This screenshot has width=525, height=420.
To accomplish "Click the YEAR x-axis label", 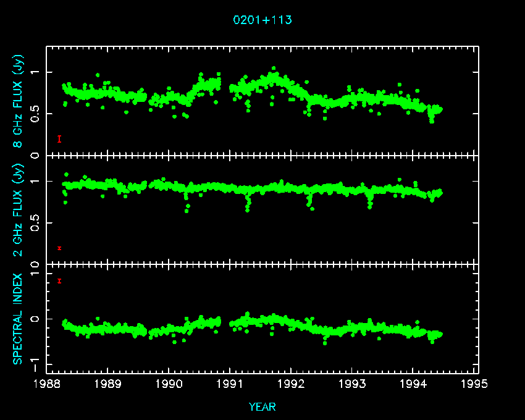I will pyautogui.click(x=262, y=407).
